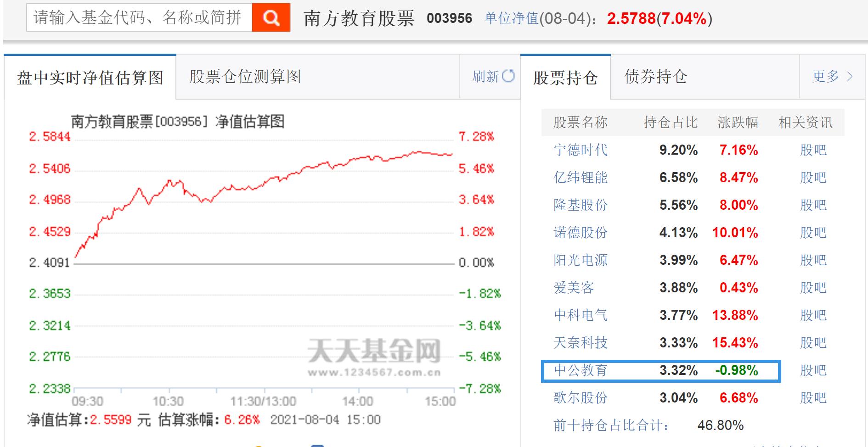Screen dimensions: 868x447
Task: Open 诺德股份 stock link
Action: pos(581,233)
